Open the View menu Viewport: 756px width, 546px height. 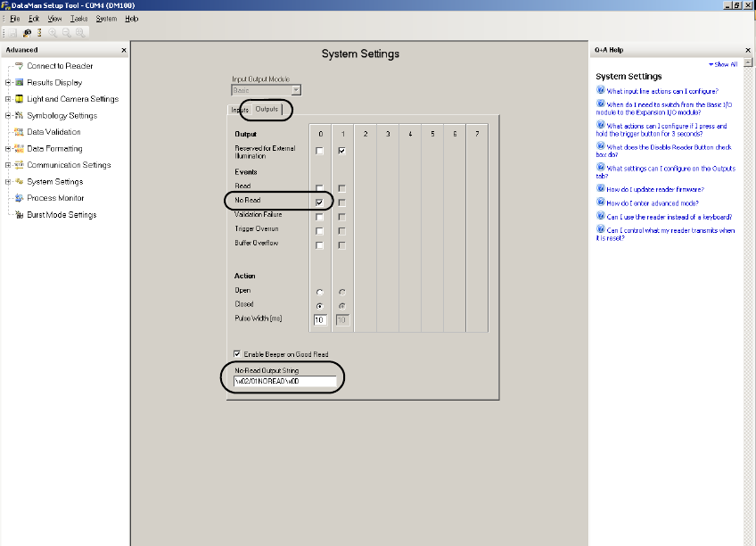pyautogui.click(x=54, y=19)
